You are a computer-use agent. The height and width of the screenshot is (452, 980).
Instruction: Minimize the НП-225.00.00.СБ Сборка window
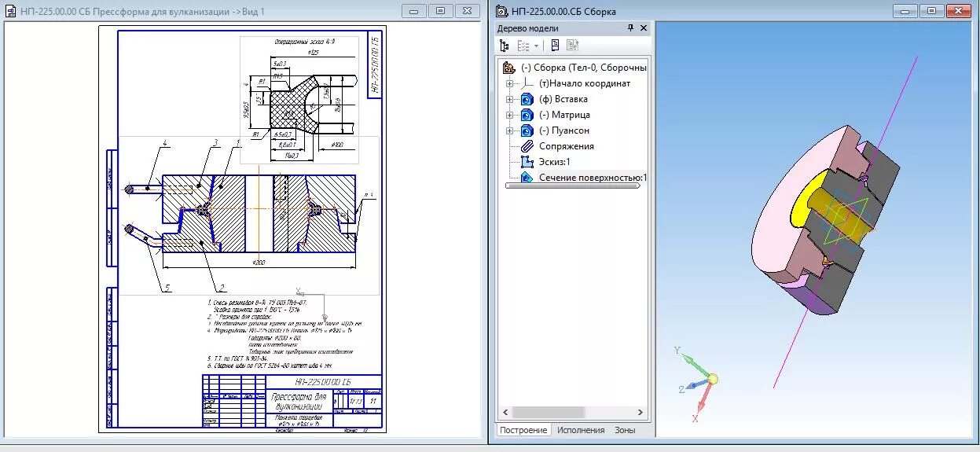click(x=905, y=11)
